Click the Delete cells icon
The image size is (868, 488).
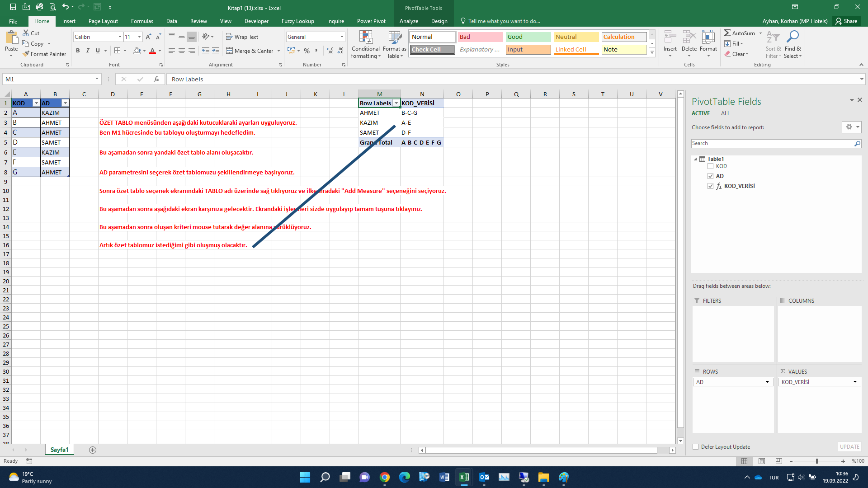pyautogui.click(x=689, y=37)
